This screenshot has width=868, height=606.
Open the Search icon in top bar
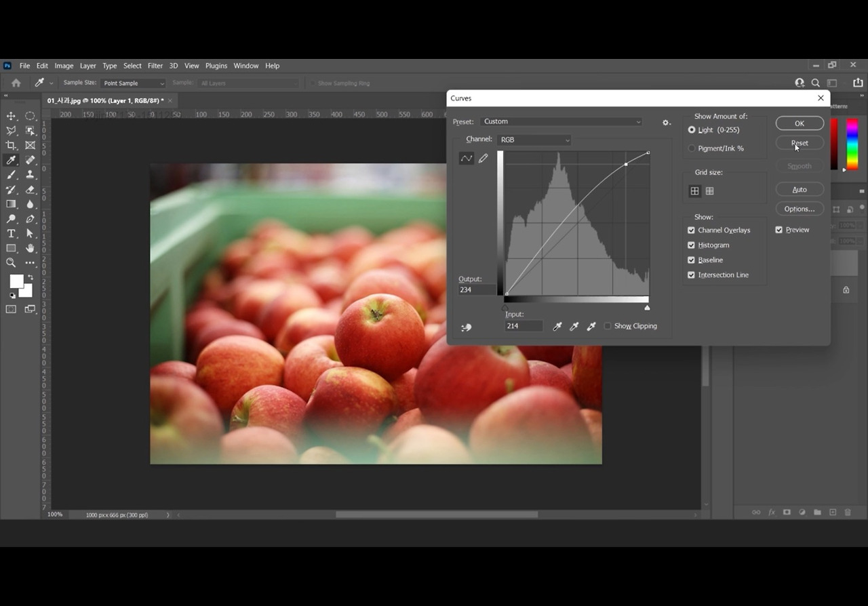[x=816, y=83]
